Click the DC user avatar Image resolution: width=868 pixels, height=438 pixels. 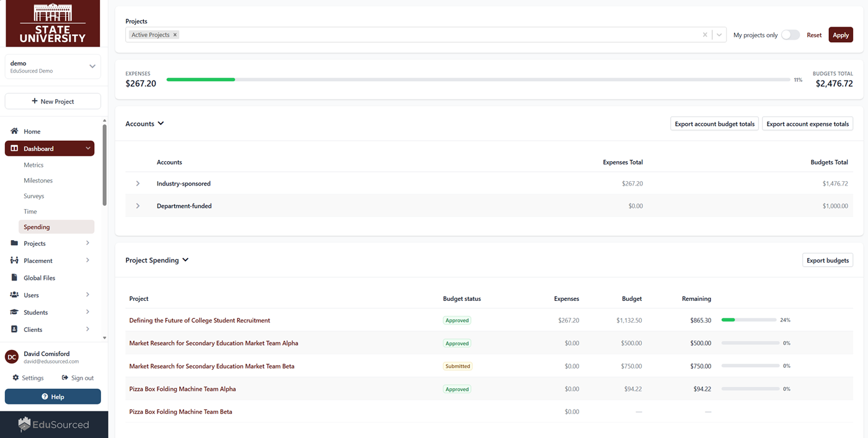click(x=12, y=357)
